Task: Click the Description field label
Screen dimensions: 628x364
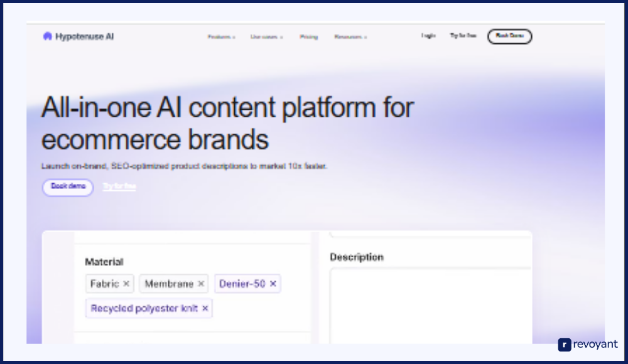Action: click(x=357, y=257)
